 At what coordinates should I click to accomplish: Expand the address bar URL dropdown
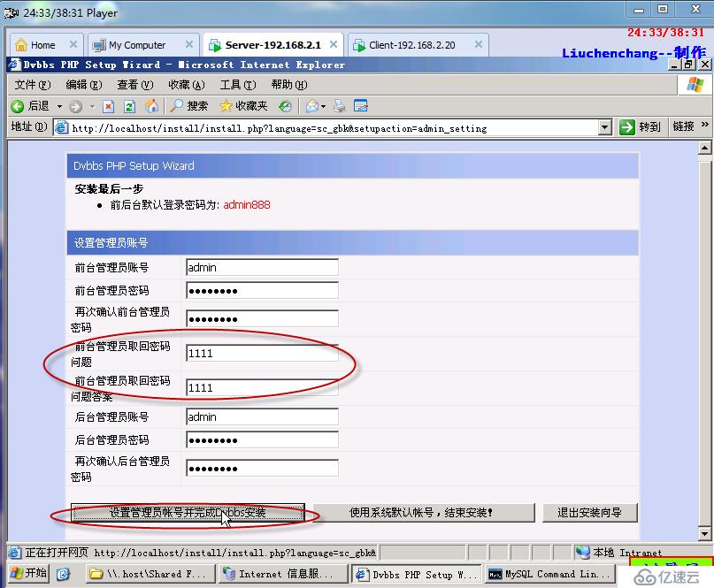point(604,127)
